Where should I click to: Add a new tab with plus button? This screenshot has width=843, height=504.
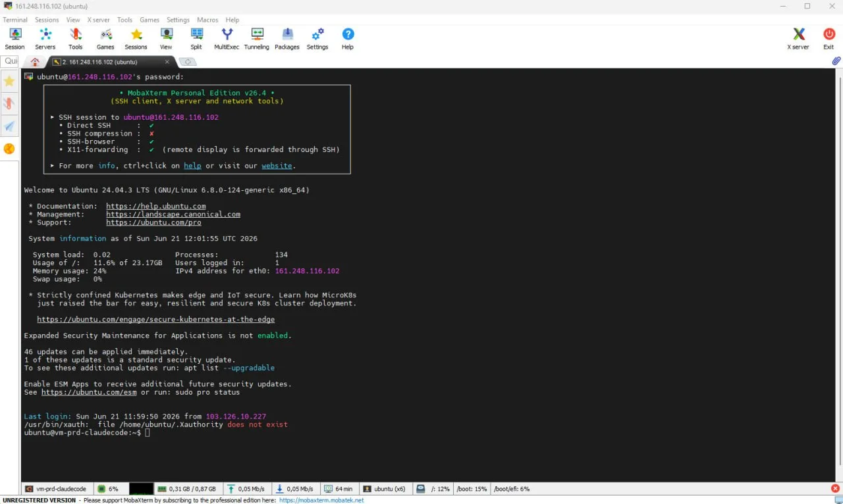pyautogui.click(x=188, y=62)
